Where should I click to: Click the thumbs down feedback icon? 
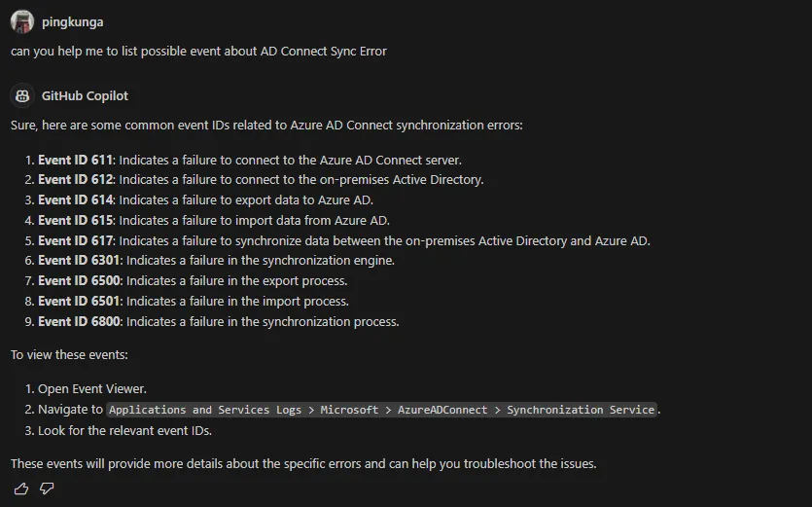[47, 489]
